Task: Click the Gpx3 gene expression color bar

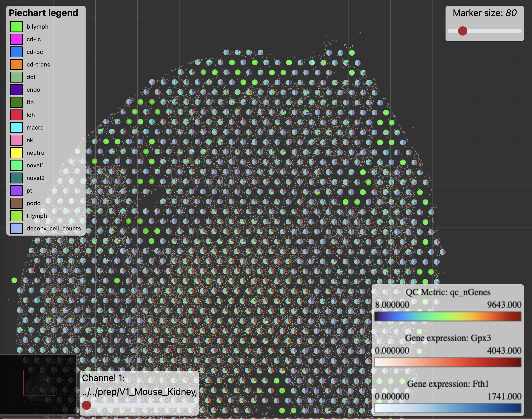Action: pos(448,362)
